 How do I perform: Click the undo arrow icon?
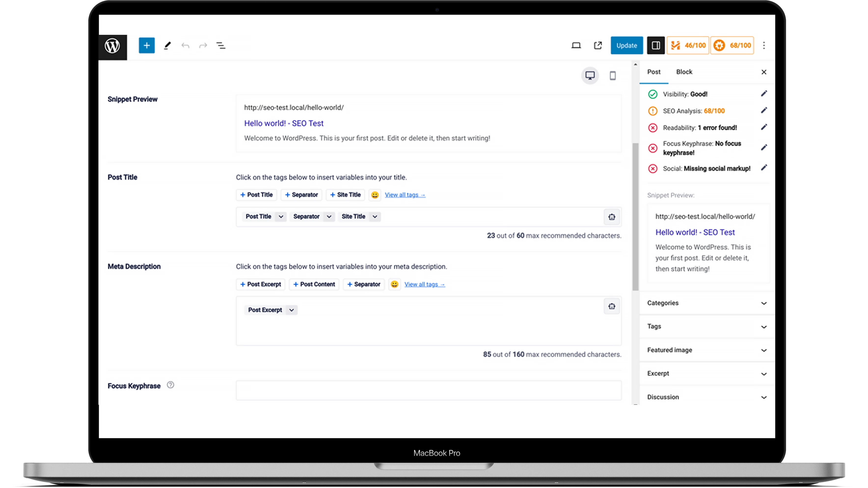click(x=185, y=45)
